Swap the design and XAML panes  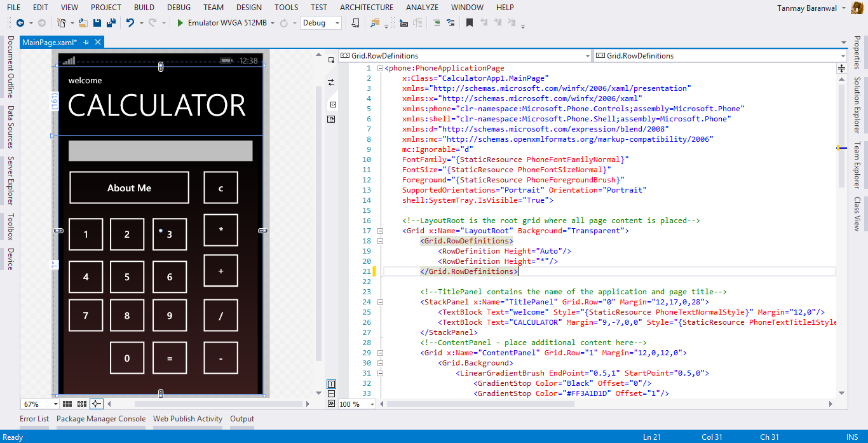click(x=331, y=82)
